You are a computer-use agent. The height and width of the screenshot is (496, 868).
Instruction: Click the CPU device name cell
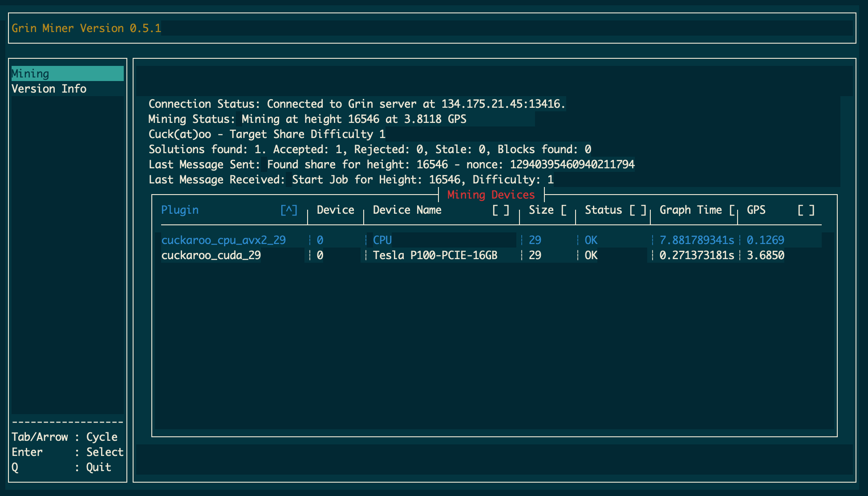382,240
